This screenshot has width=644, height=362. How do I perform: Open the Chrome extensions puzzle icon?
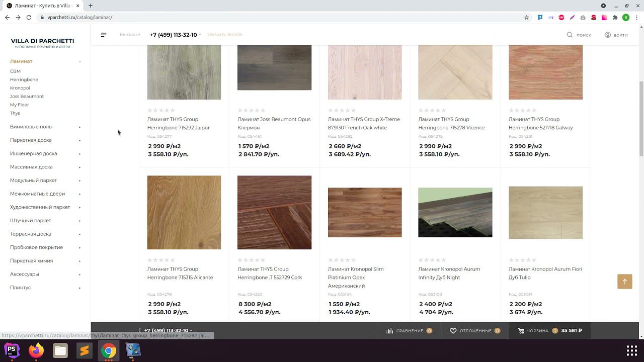[615, 17]
